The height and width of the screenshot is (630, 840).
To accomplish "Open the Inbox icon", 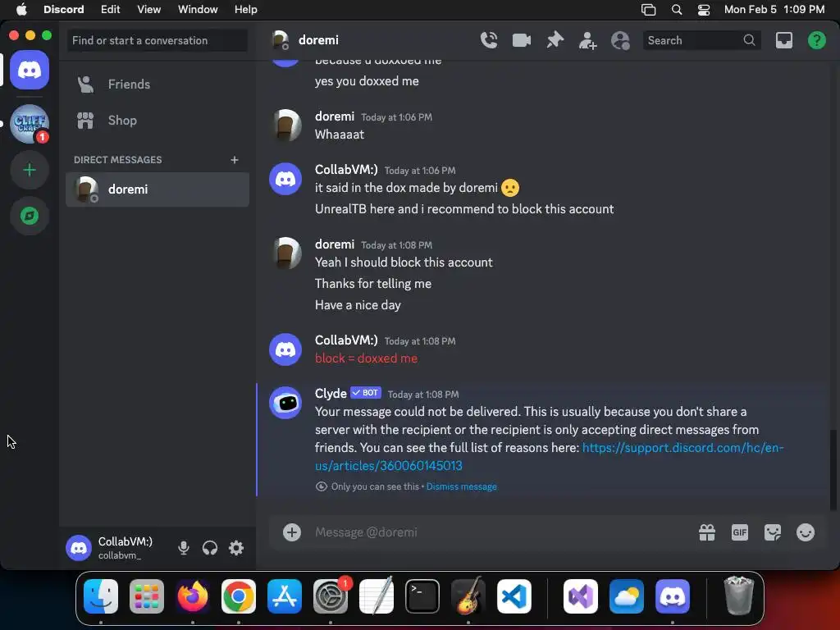I will [783, 40].
